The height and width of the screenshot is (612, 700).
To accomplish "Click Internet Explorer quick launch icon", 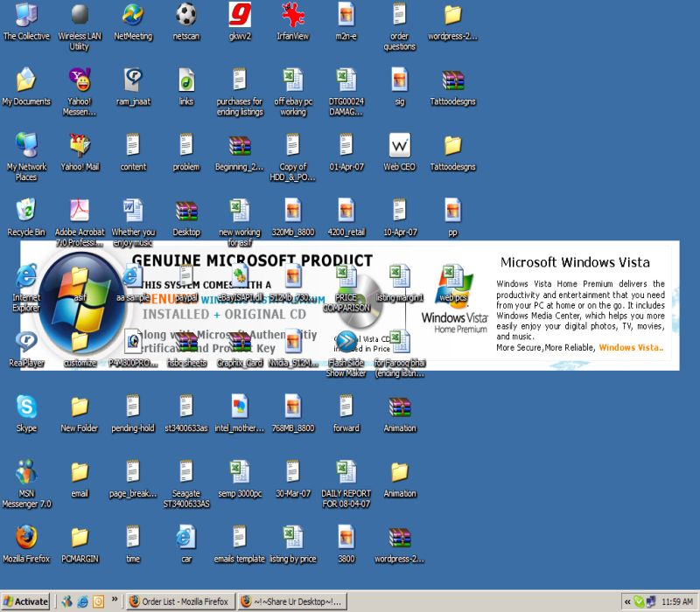I will click(82, 602).
